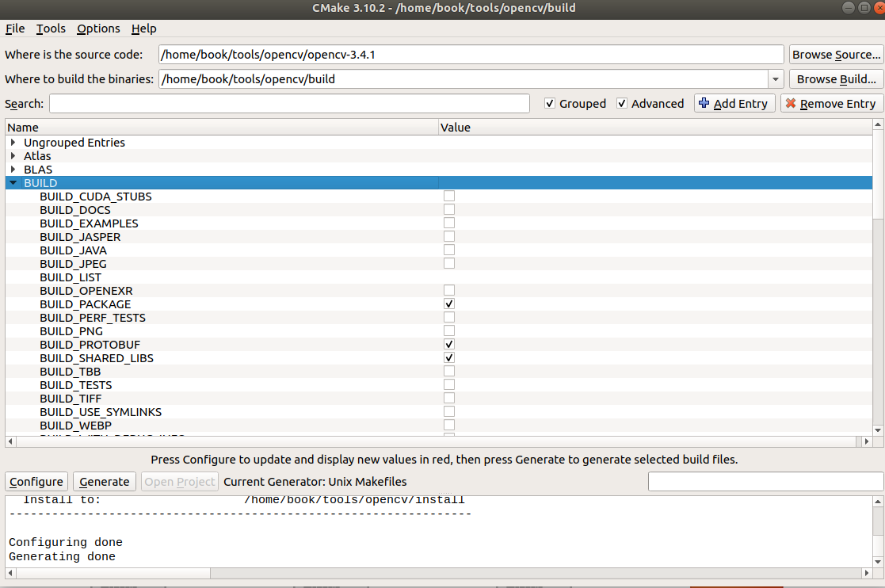Toggle the Grouped checkbox

pos(550,103)
